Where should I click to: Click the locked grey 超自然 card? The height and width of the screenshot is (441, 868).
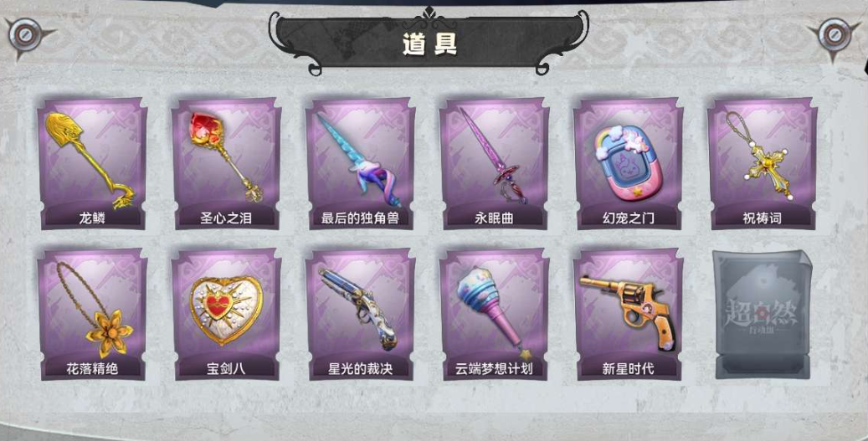coord(763,315)
